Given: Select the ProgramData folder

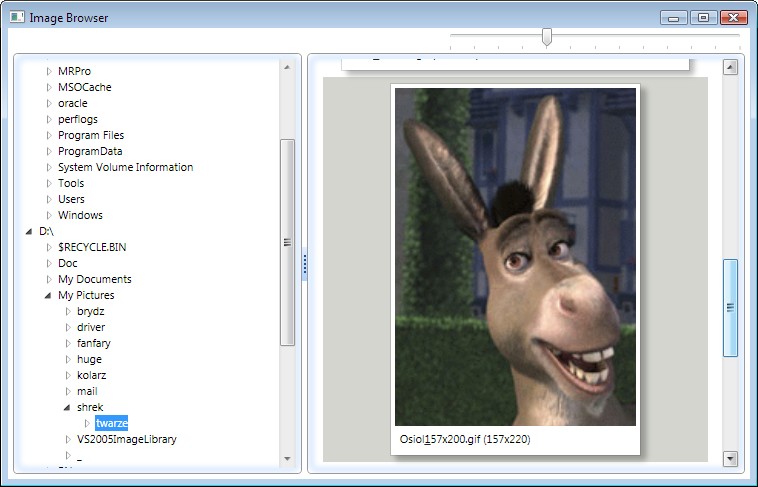Looking at the screenshot, I should [90, 151].
